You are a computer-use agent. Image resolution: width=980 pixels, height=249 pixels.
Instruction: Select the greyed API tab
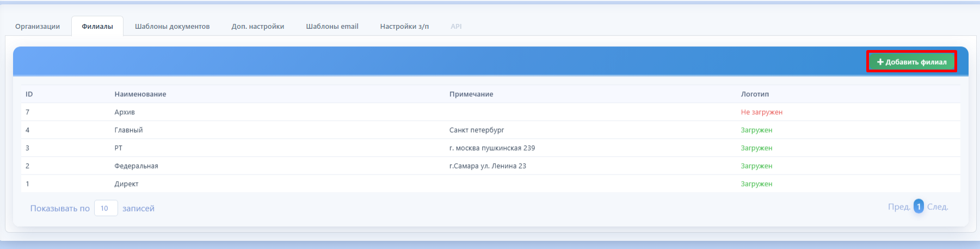click(x=456, y=26)
